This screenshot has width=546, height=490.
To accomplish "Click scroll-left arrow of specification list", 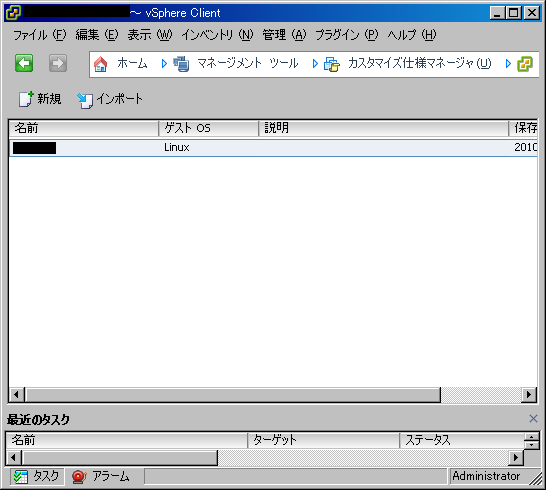I will (16, 395).
